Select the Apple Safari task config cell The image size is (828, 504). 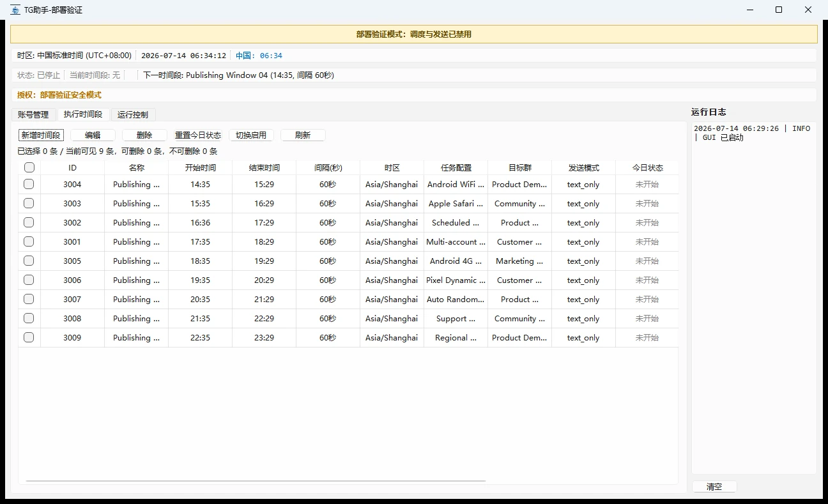tap(456, 203)
